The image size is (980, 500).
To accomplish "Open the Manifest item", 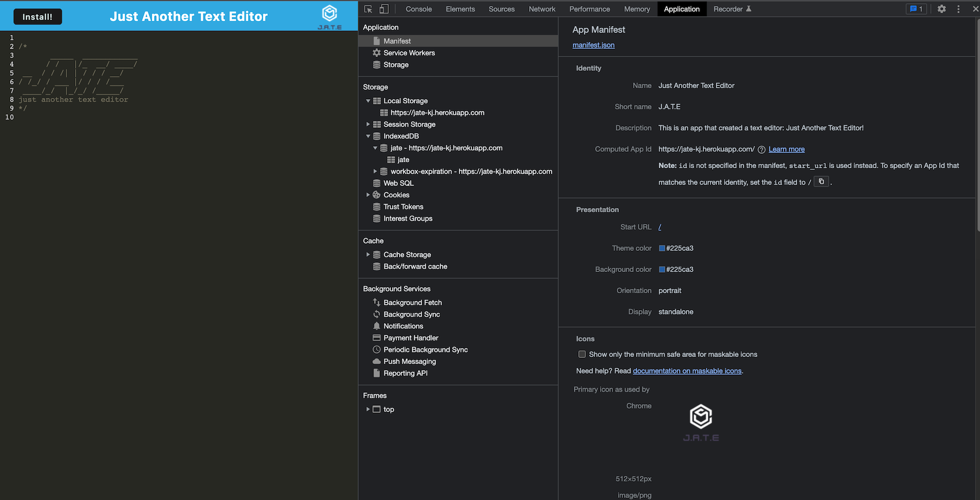I will pyautogui.click(x=397, y=41).
